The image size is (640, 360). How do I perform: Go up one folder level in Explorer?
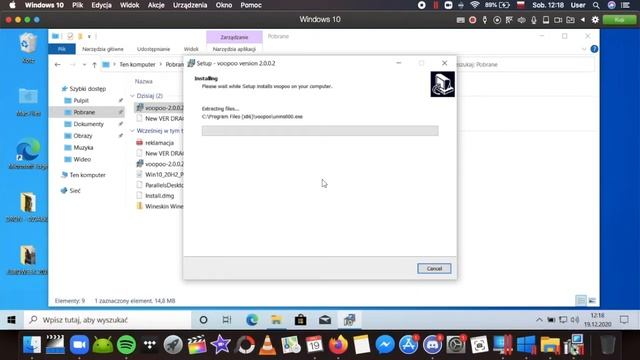94,64
